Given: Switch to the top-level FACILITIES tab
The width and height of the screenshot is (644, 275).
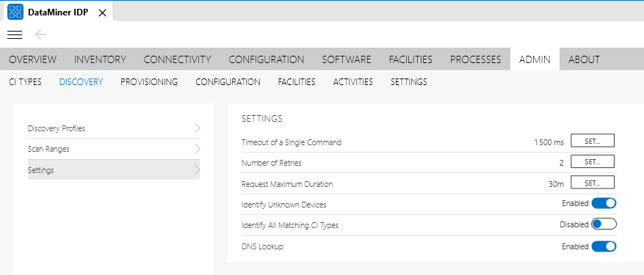Looking at the screenshot, I should click(410, 59).
